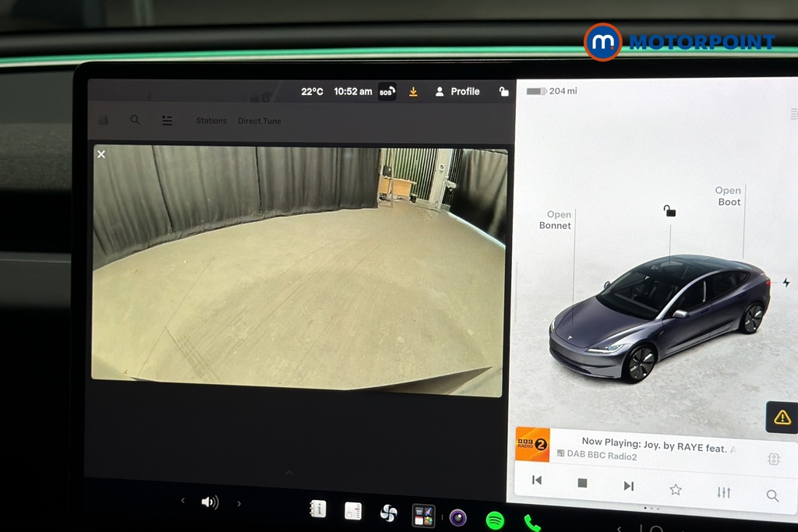Launch the Spotify app
Screen dimensions: 798x532
click(495, 521)
